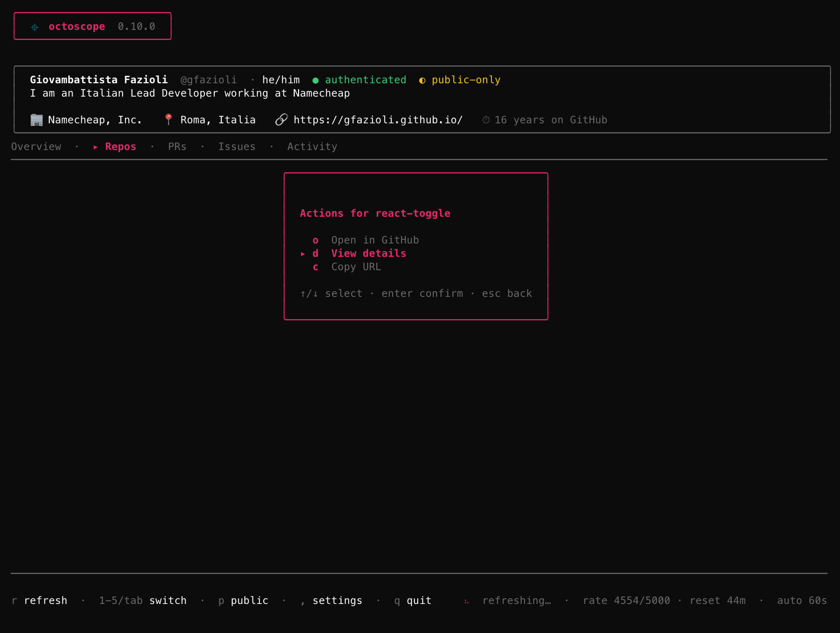Click the reset 44m status
Image resolution: width=840 pixels, height=633 pixels.
click(717, 600)
